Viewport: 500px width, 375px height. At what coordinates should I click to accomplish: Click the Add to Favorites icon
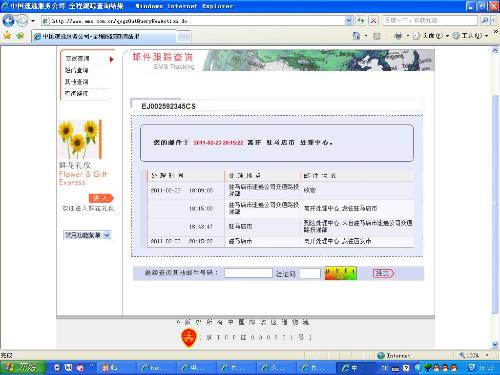[20, 36]
